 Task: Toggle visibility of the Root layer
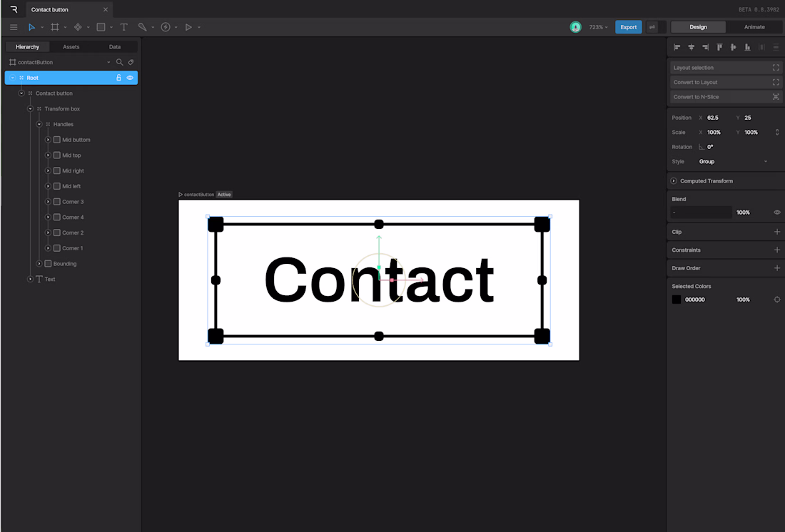(129, 77)
